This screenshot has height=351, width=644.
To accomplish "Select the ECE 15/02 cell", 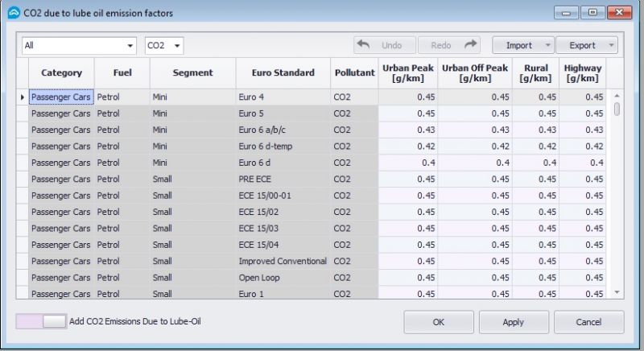I will point(283,213).
